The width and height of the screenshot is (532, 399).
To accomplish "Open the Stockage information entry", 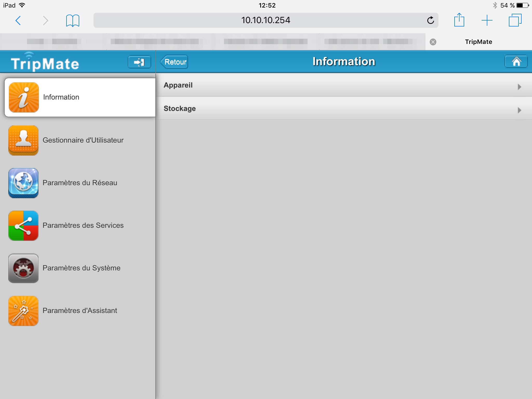I will coord(180,109).
